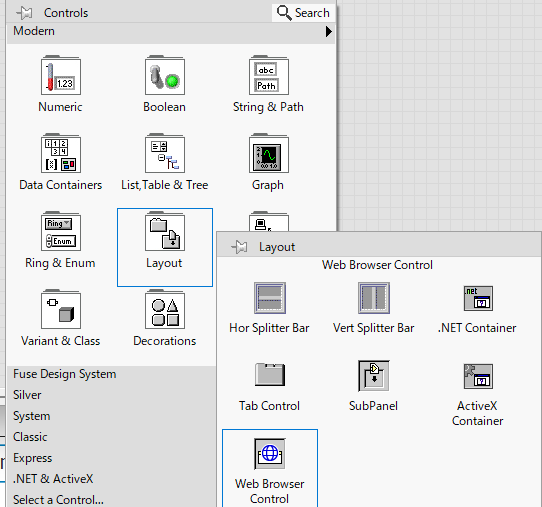
Task: Select the ActiveX Container control
Action: (478, 376)
